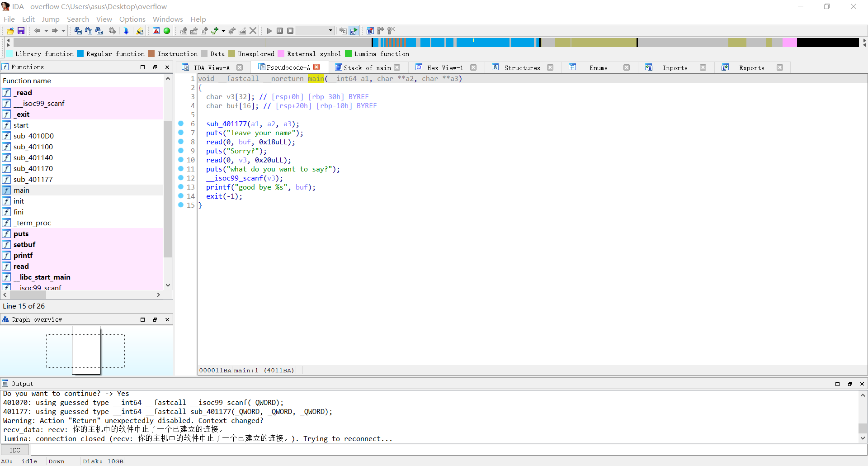Click the red warning triangle icon

[x=156, y=31]
